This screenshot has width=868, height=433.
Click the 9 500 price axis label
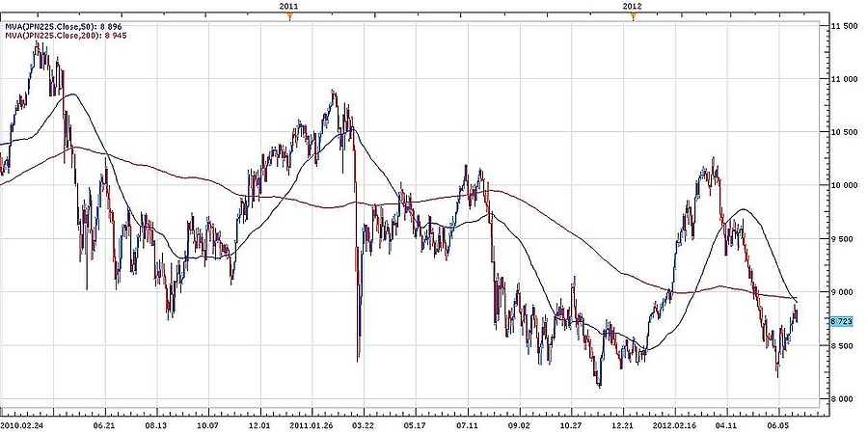(x=843, y=239)
